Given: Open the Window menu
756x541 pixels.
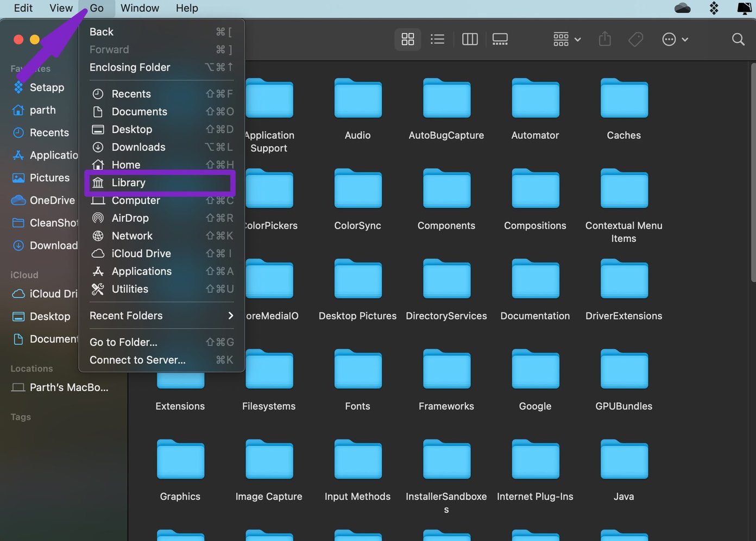Looking at the screenshot, I should [x=140, y=8].
